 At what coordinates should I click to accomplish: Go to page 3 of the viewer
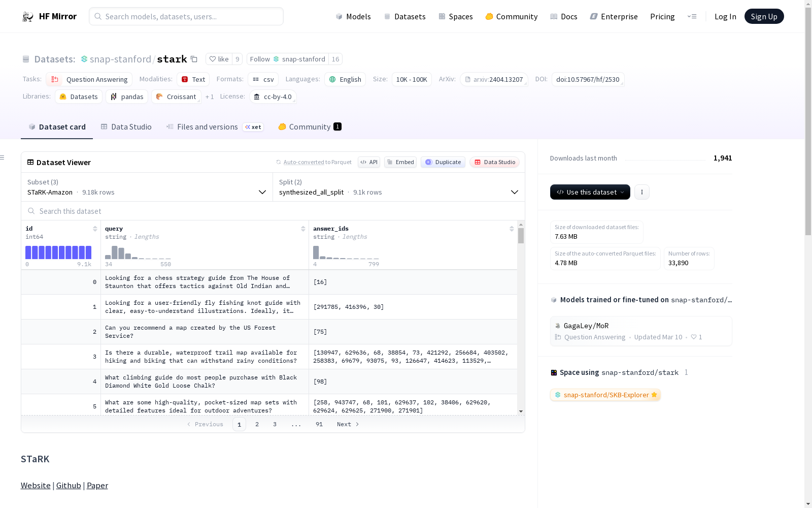(275, 424)
